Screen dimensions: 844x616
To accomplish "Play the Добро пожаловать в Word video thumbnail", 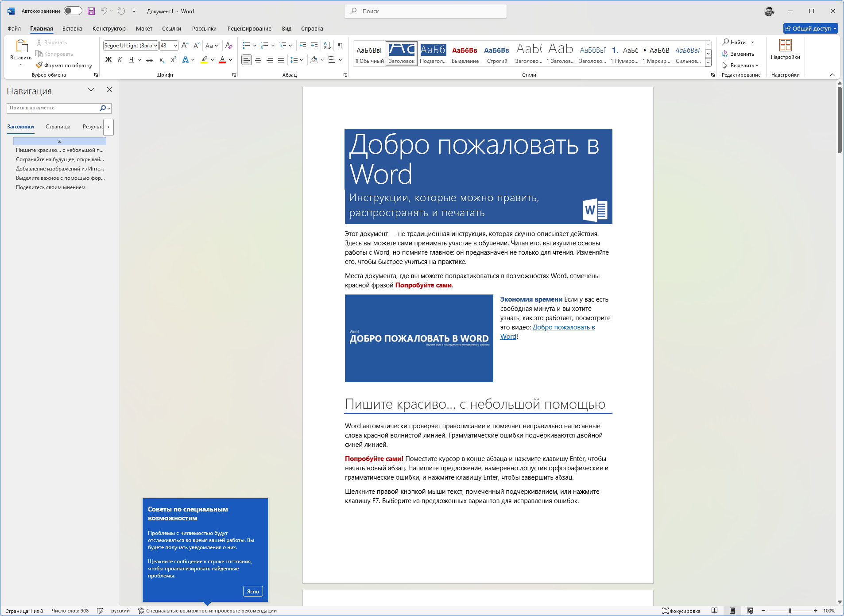I will (x=419, y=338).
